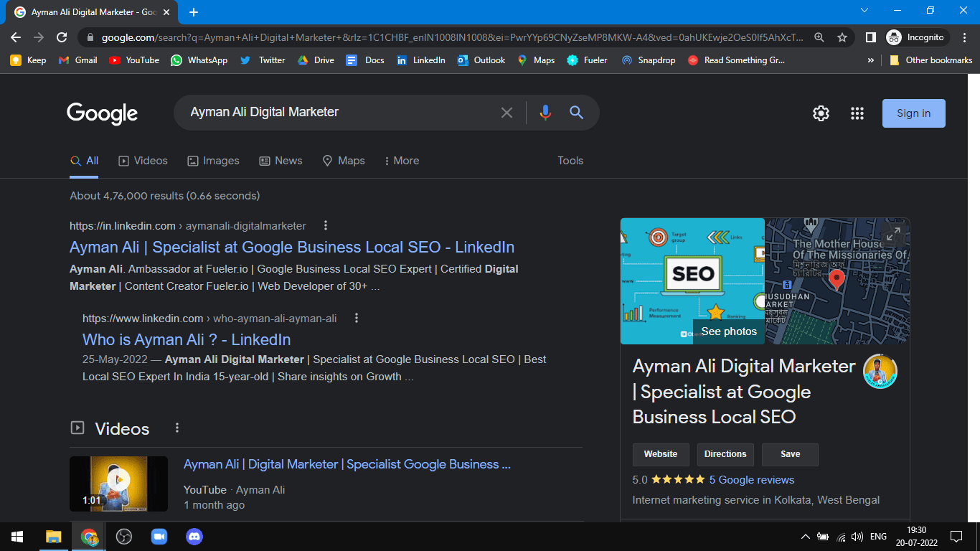980x551 pixels.
Task: Click the voice search microphone icon
Action: (x=545, y=113)
